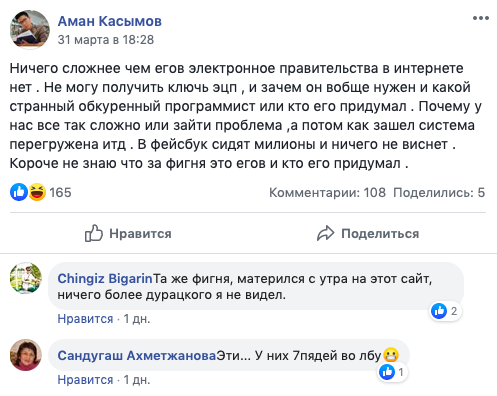Open Chingiz Bigarin profile name link
The height and width of the screenshot is (396, 497).
pyautogui.click(x=105, y=279)
